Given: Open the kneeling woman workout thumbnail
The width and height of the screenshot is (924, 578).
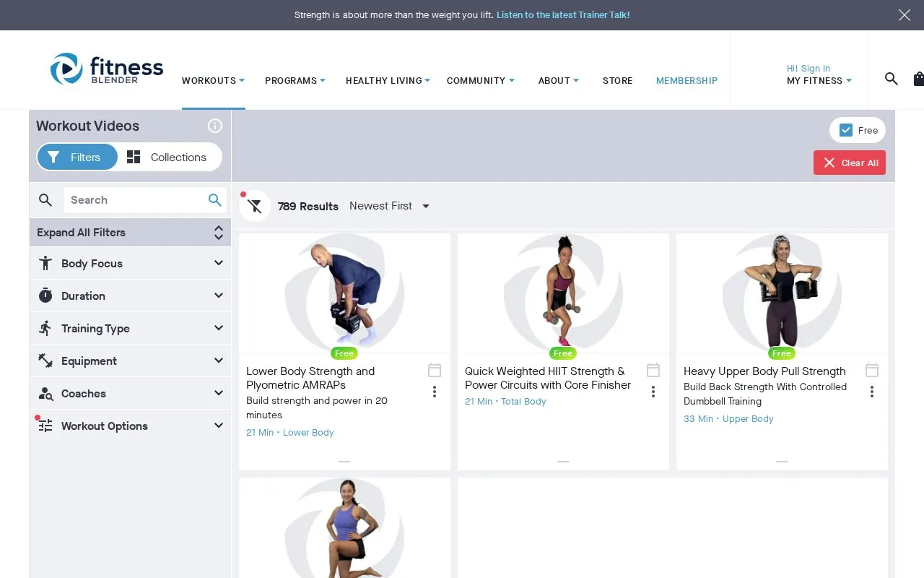Looking at the screenshot, I should click(344, 527).
